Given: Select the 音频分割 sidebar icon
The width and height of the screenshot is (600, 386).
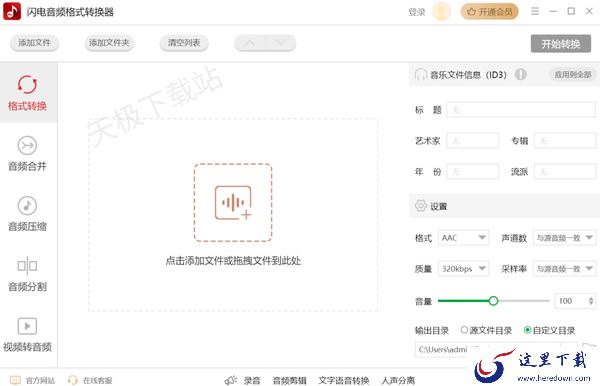Looking at the screenshot, I should pyautogui.click(x=27, y=266).
